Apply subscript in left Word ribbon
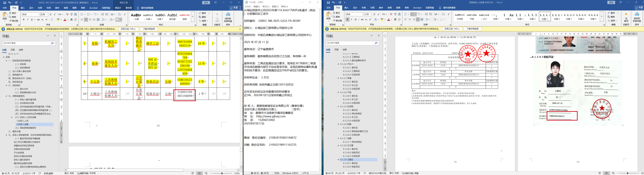 click(43, 19)
